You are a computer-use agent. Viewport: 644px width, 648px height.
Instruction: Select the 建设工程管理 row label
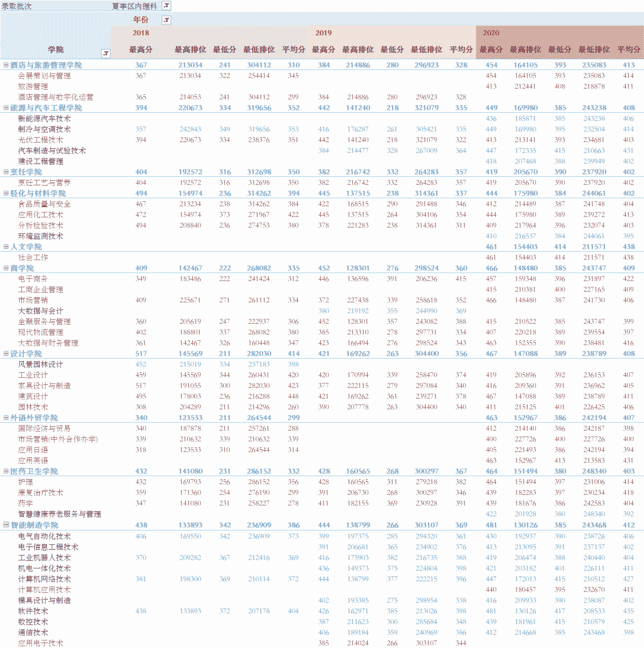tap(41, 161)
